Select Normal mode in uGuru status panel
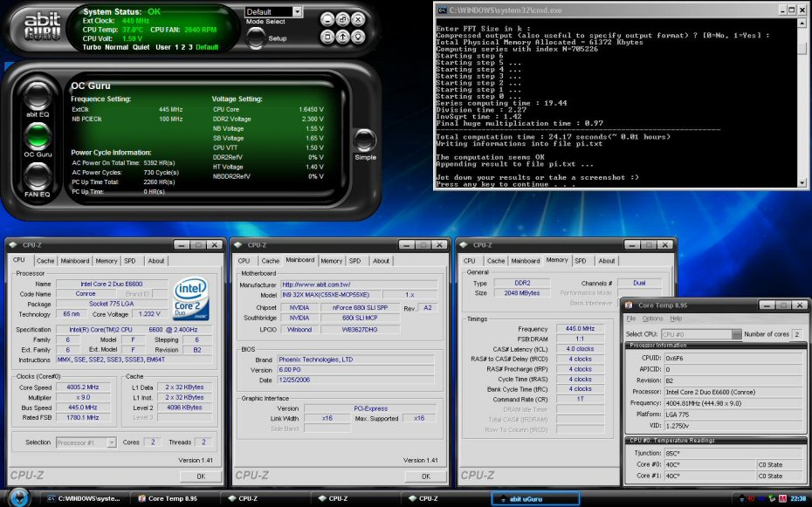 pyautogui.click(x=116, y=47)
